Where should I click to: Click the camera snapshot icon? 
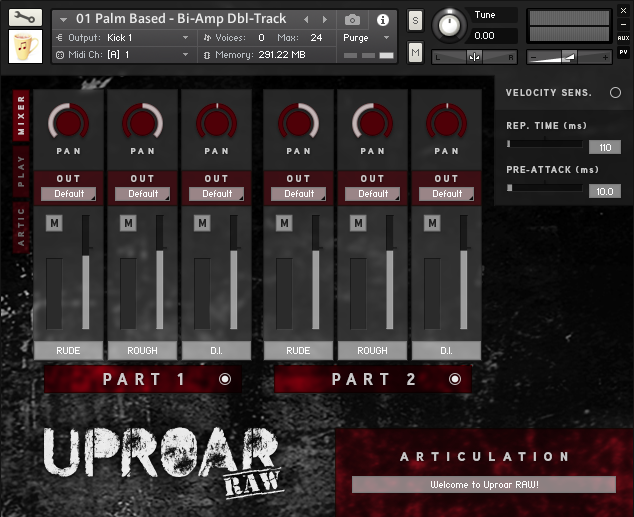click(352, 19)
